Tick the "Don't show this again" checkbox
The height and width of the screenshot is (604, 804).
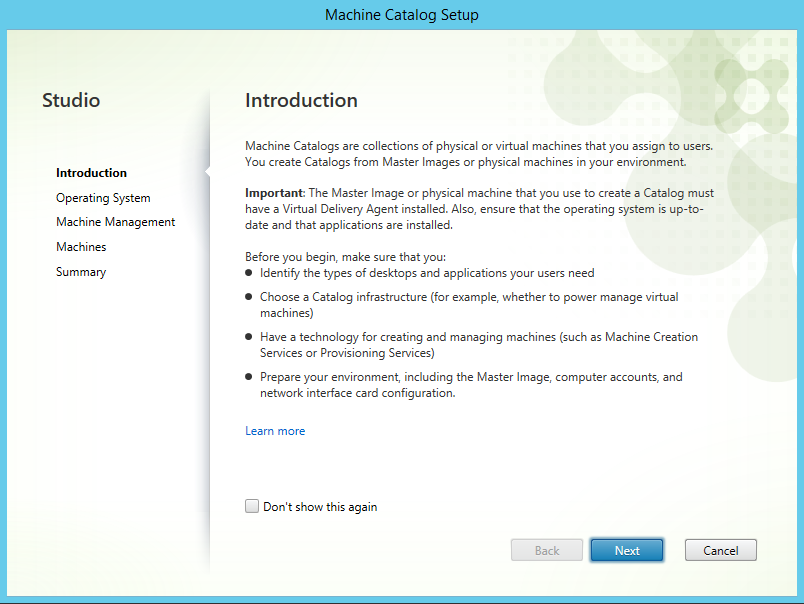point(252,507)
